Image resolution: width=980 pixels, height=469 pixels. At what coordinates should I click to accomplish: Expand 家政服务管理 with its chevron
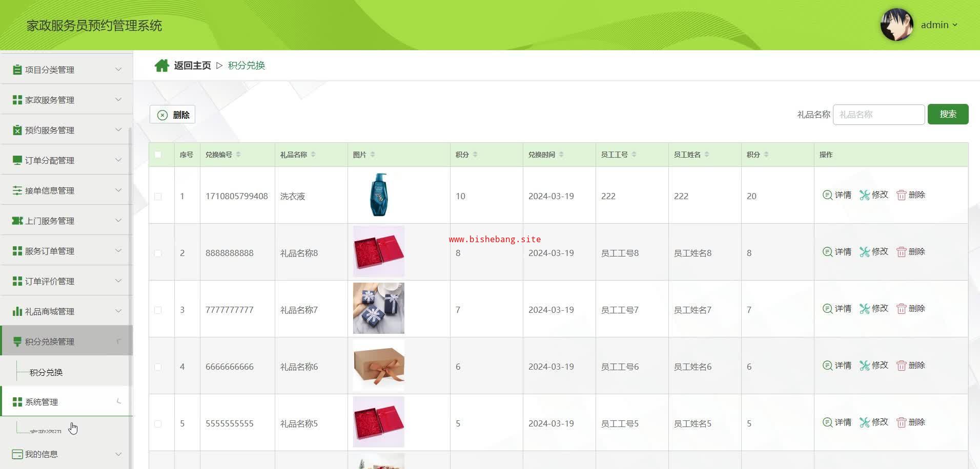point(118,99)
